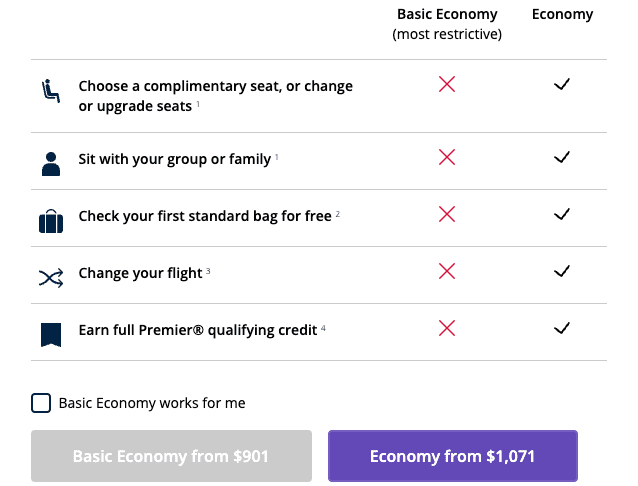Click red X for complimentary seat in Basic Economy
The width and height of the screenshot is (638, 486).
(x=447, y=84)
